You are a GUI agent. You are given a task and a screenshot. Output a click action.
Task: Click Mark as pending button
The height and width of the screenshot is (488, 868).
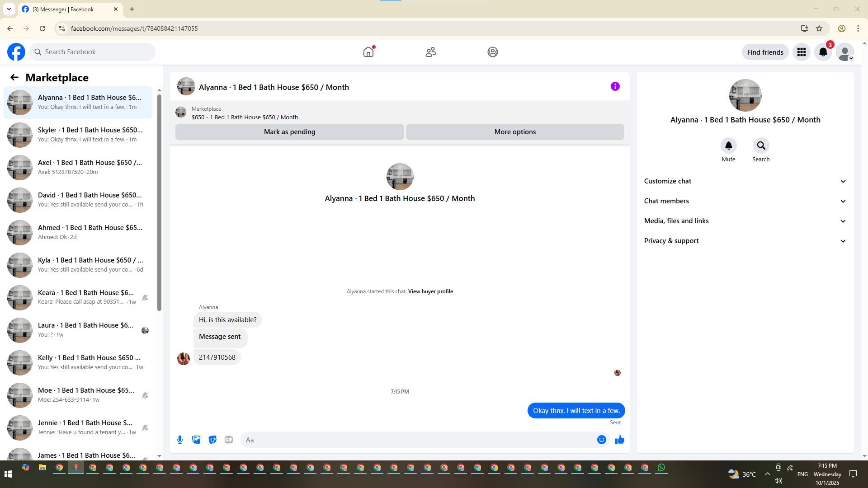coord(290,132)
